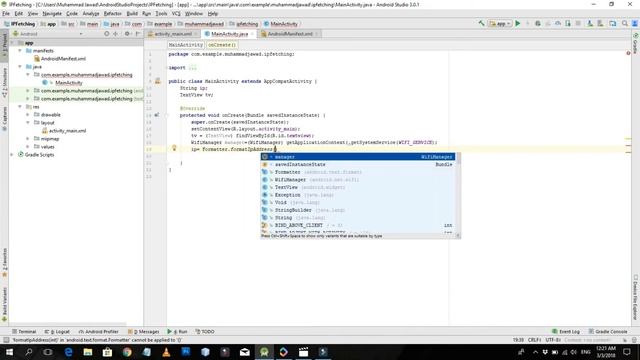
Task: Select AndroidManifest.xml in project tree
Action: point(63,59)
